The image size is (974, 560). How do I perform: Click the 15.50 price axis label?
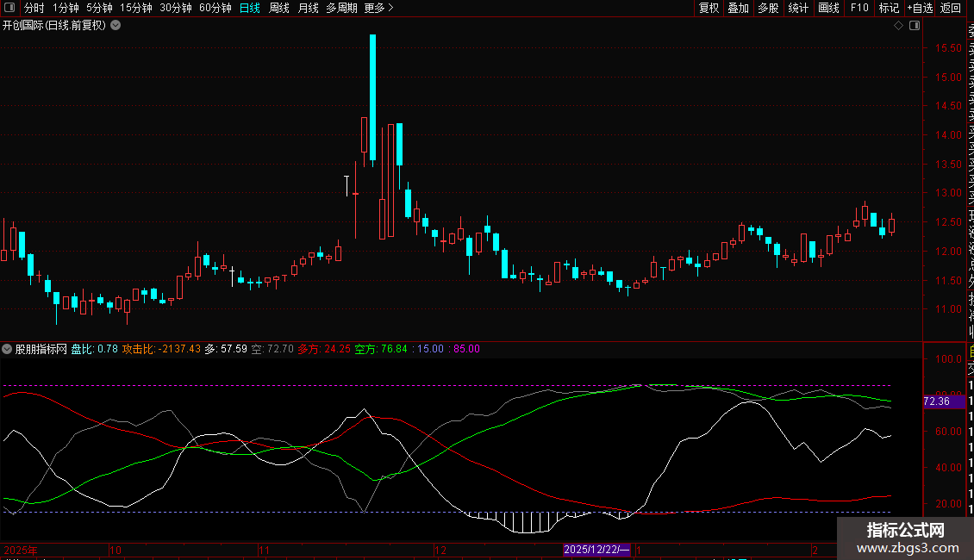[x=948, y=47]
